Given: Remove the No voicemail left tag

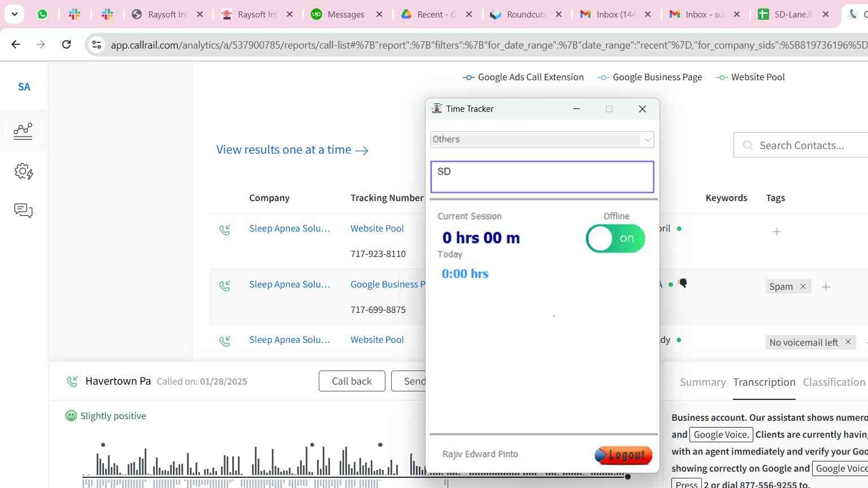Looking at the screenshot, I should pos(848,342).
